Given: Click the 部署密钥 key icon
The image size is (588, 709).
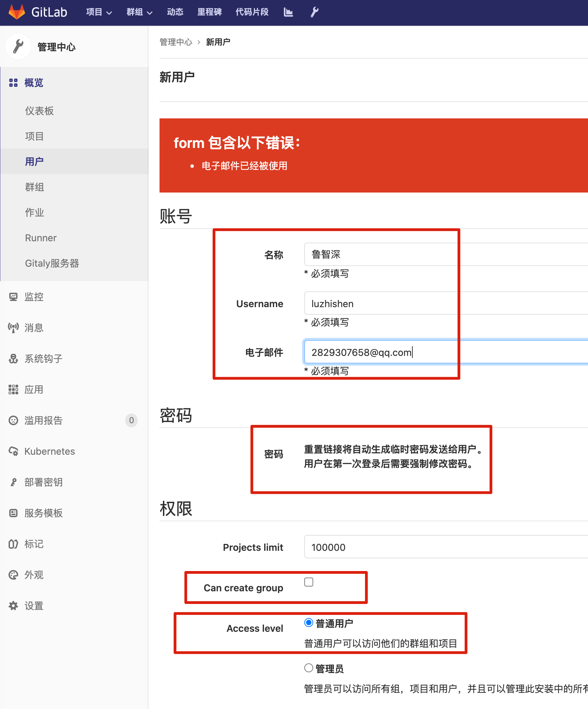Looking at the screenshot, I should (x=13, y=482).
